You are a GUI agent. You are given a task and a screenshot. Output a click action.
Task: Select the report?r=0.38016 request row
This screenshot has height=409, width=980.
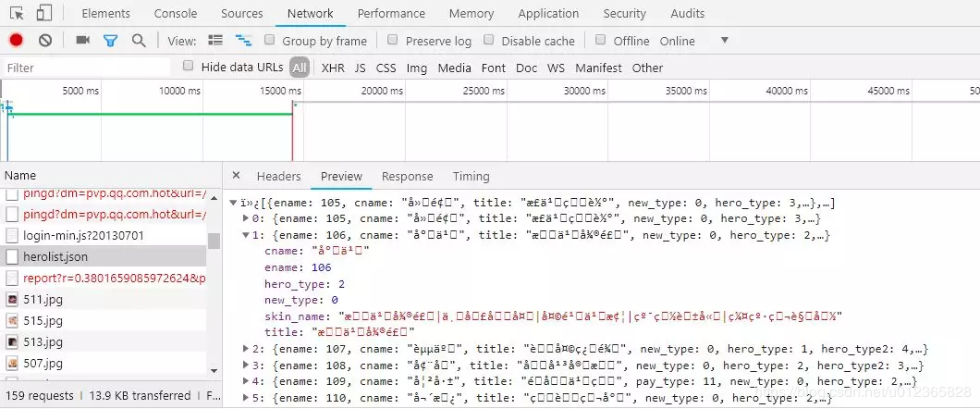click(104, 279)
